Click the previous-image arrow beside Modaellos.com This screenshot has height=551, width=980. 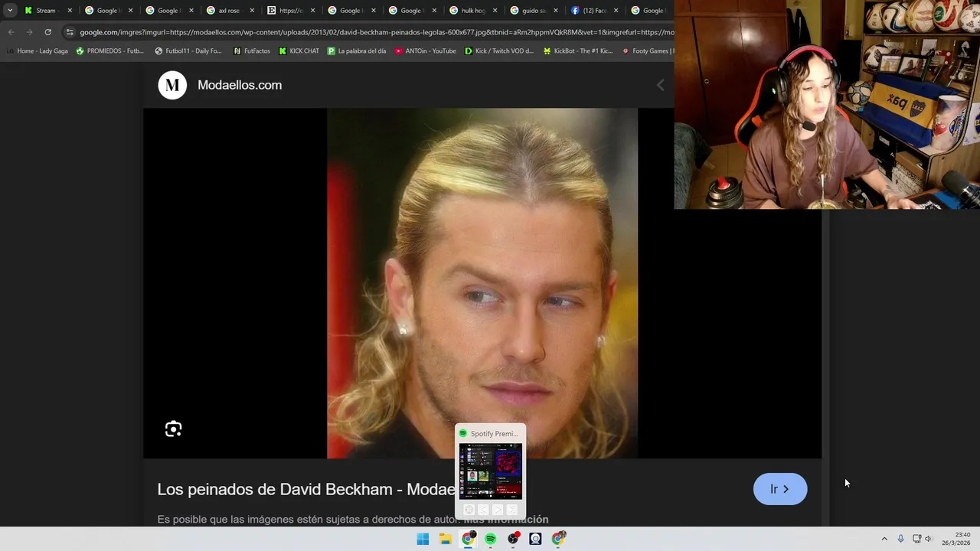[660, 85]
